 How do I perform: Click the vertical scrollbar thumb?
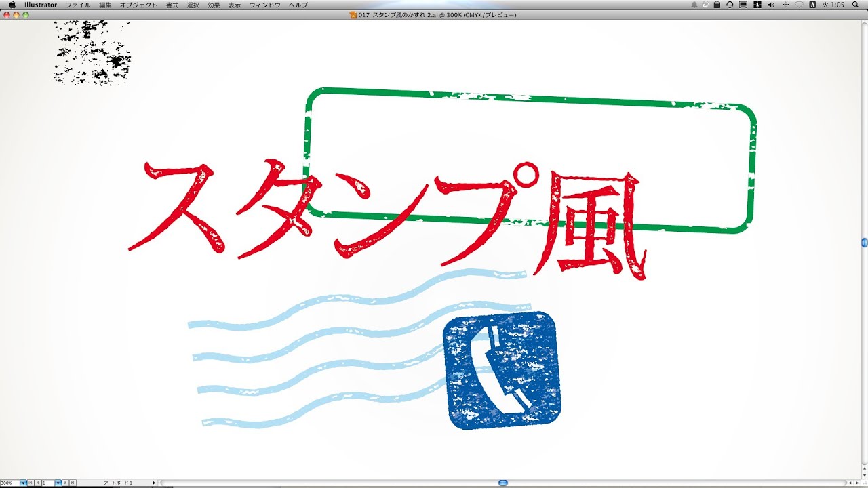865,242
